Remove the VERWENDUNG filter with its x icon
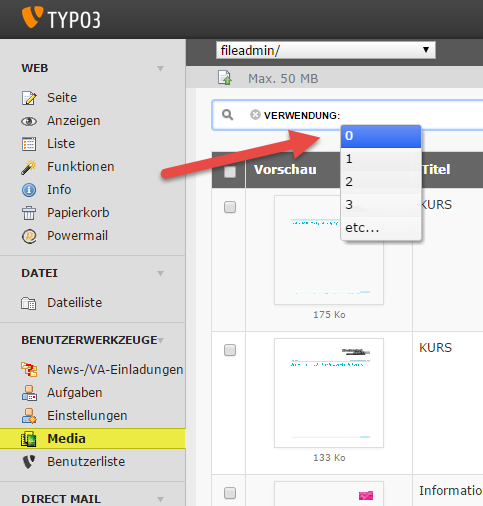This screenshot has height=506, width=483. tap(255, 115)
